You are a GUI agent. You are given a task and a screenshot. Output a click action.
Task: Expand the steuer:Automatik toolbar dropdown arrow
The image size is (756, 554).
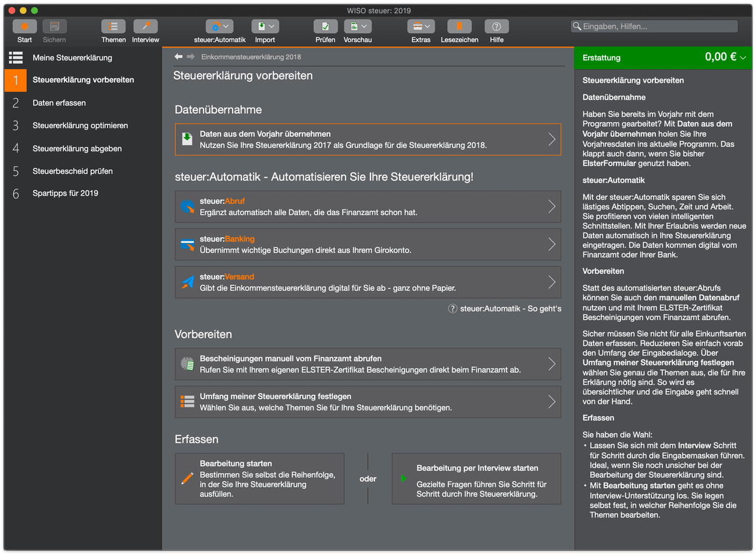tap(226, 26)
